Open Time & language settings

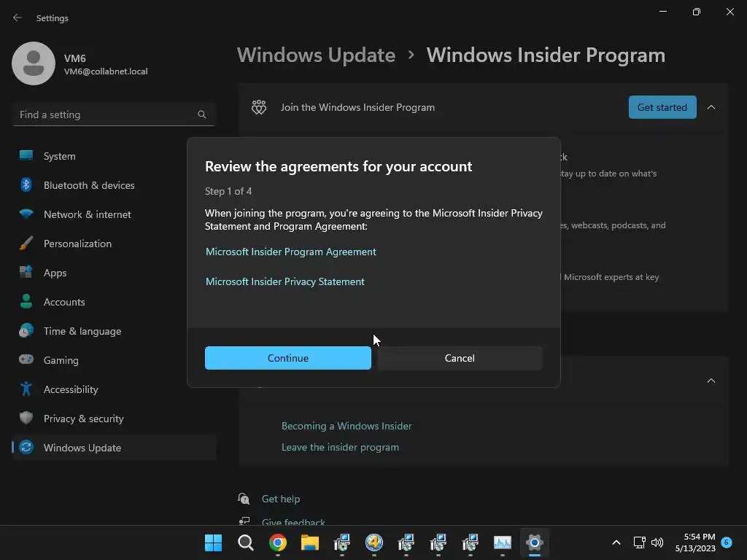[113, 331]
